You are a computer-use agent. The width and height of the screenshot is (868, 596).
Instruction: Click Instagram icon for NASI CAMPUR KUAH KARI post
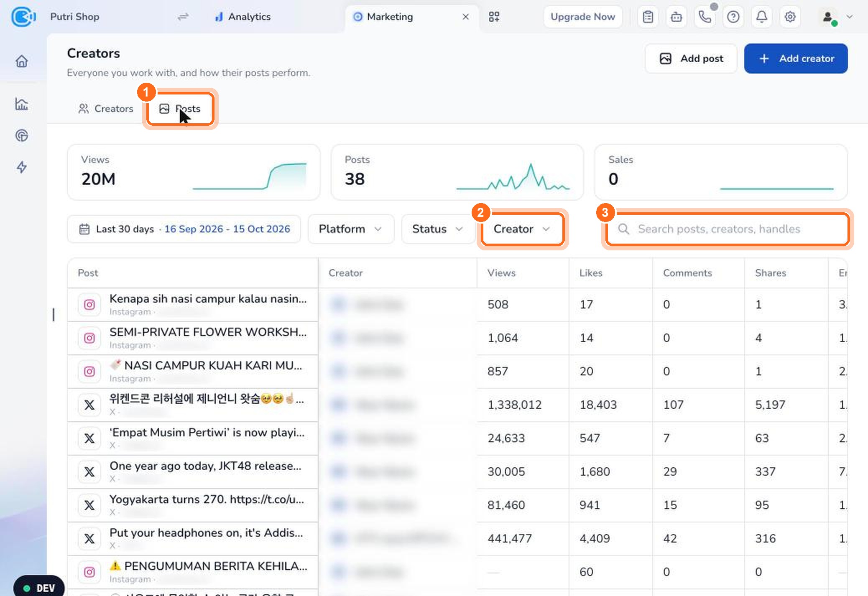tap(89, 372)
